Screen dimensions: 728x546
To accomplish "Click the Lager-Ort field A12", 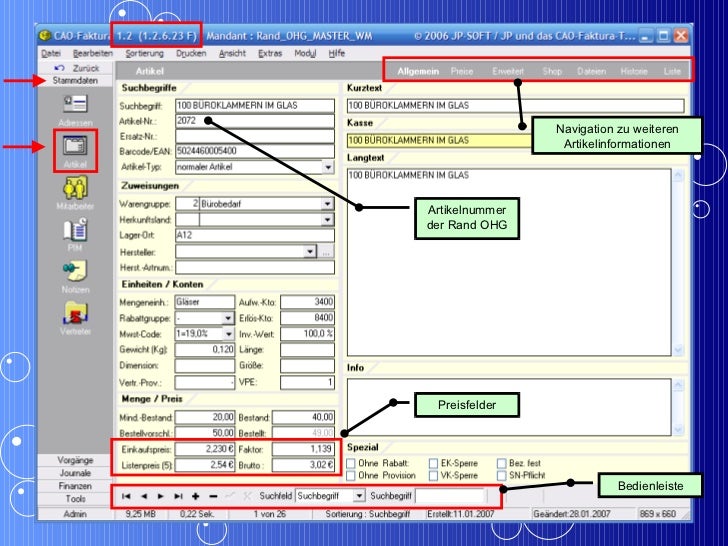I will (x=255, y=235).
